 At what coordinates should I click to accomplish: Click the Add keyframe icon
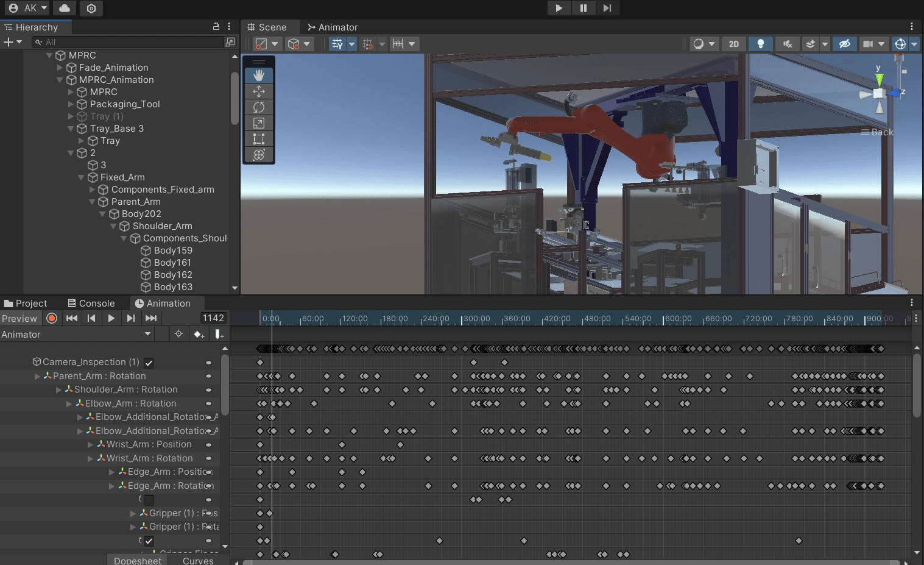point(199,334)
